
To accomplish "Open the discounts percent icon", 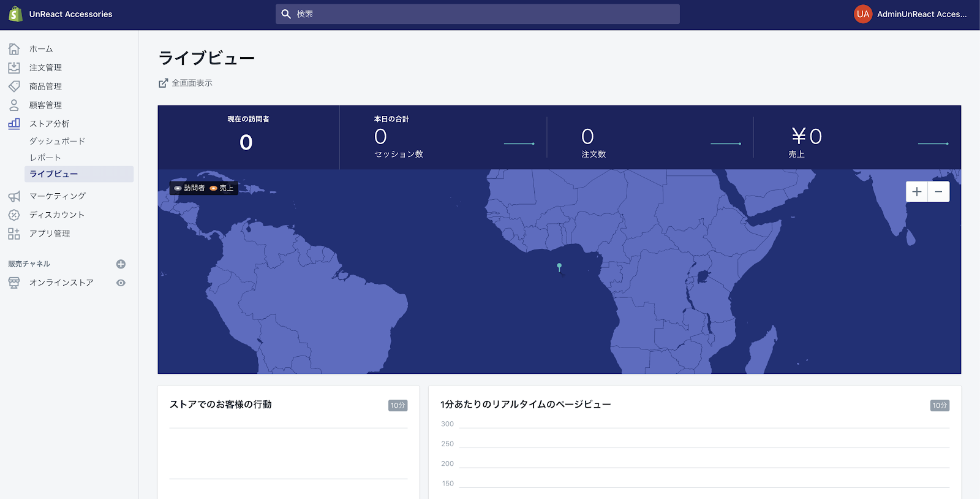I will click(14, 215).
